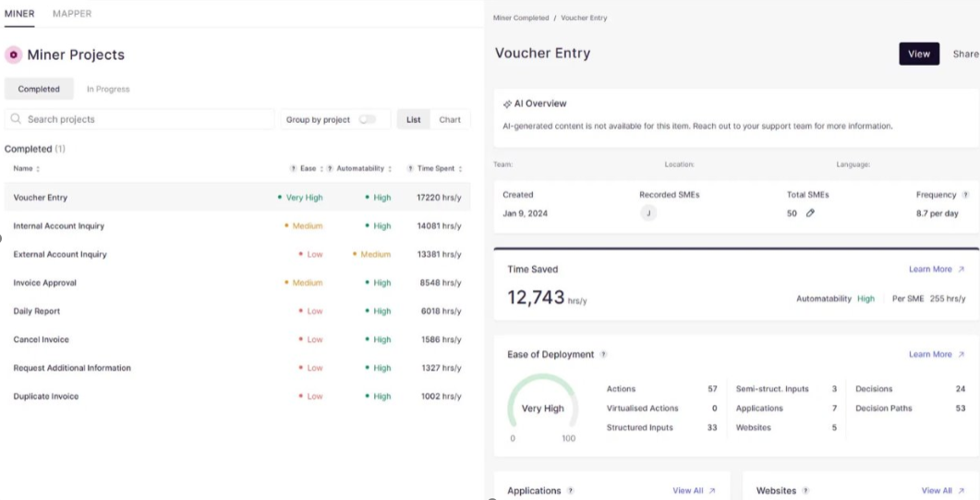Click the Very High ease gauge

542,407
